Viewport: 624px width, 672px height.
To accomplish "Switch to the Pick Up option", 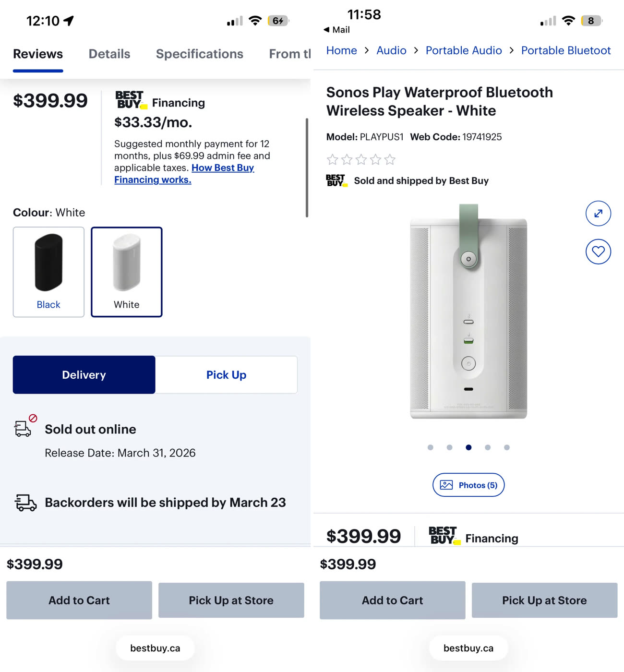I will coord(226,375).
